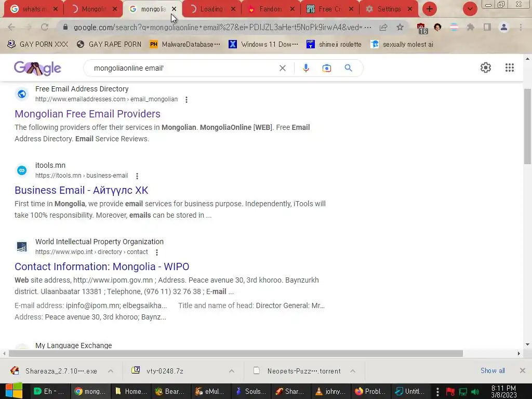This screenshot has width=532, height=399.
Task: Reload the current page
Action: [45, 27]
